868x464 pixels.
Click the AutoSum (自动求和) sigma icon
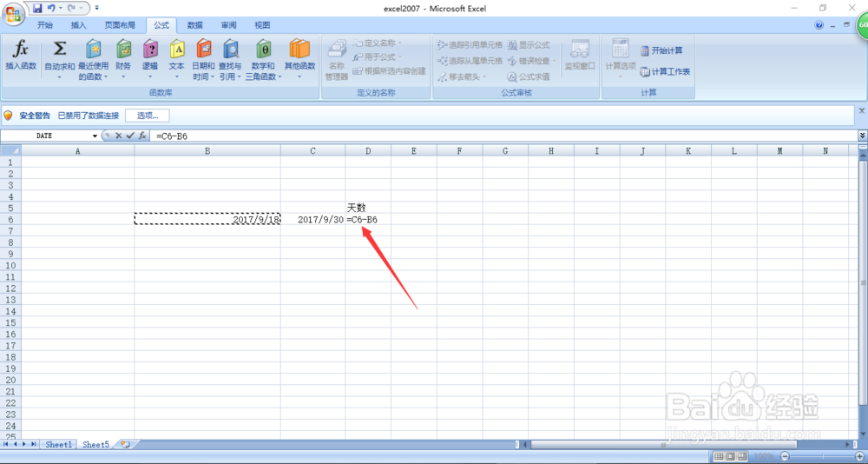[x=59, y=49]
